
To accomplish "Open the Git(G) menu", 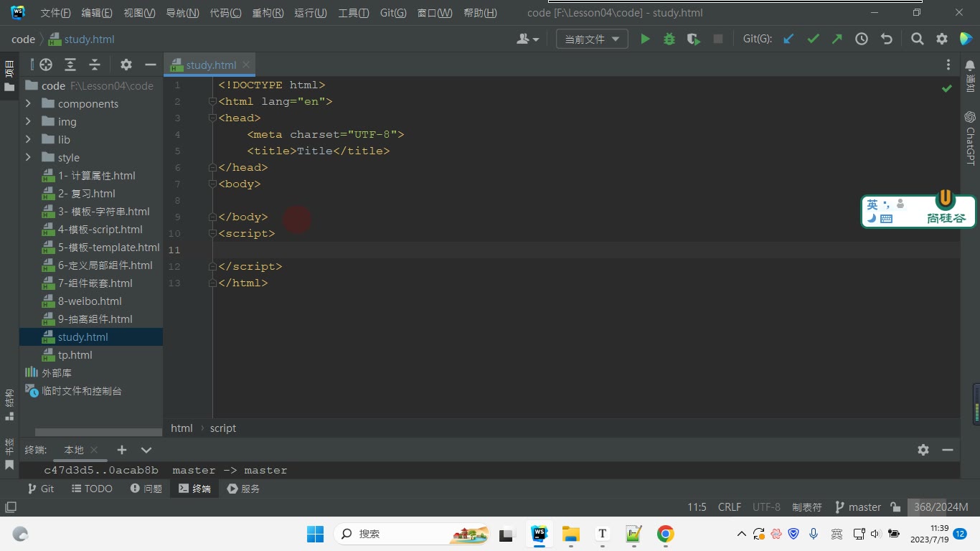I will click(393, 13).
